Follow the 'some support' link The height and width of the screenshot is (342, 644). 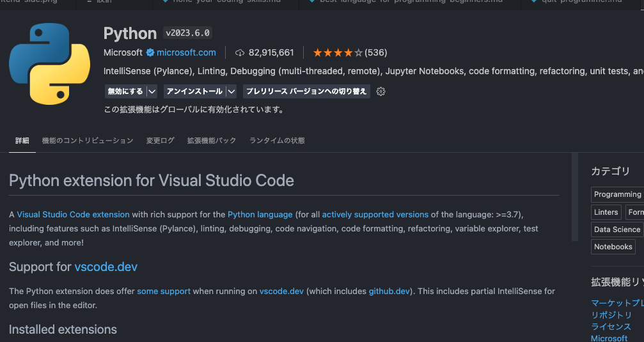pyautogui.click(x=164, y=291)
